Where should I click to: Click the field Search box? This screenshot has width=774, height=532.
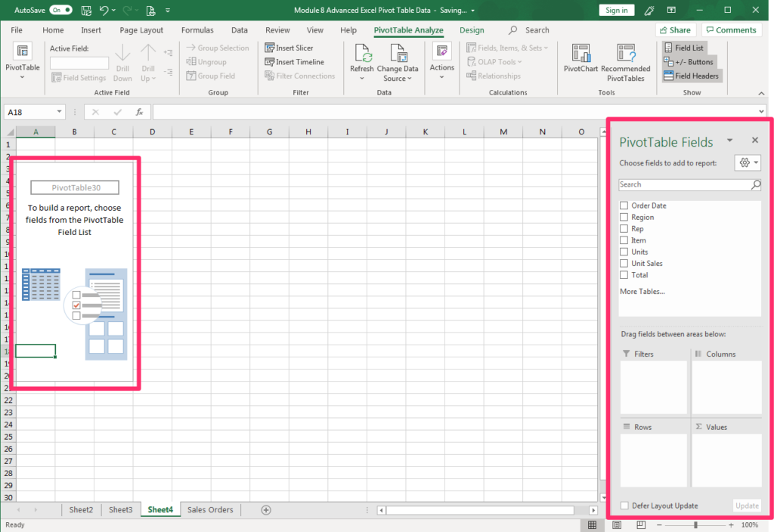(684, 184)
